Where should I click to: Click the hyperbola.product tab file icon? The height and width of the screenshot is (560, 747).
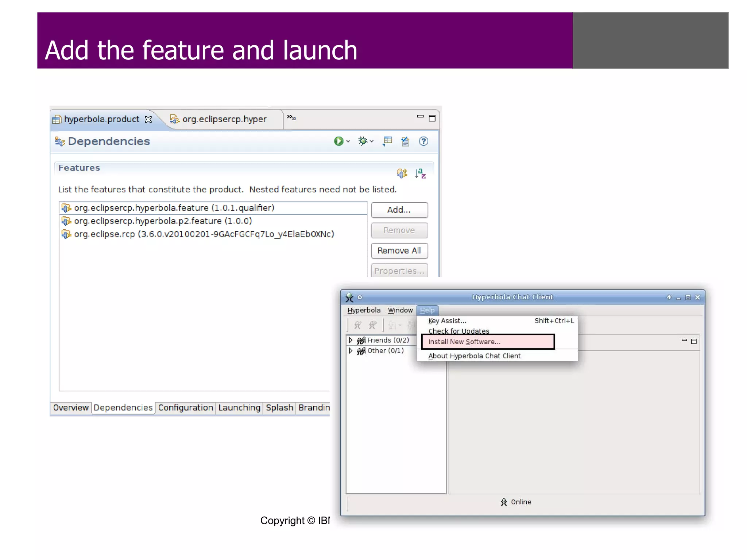[57, 120]
